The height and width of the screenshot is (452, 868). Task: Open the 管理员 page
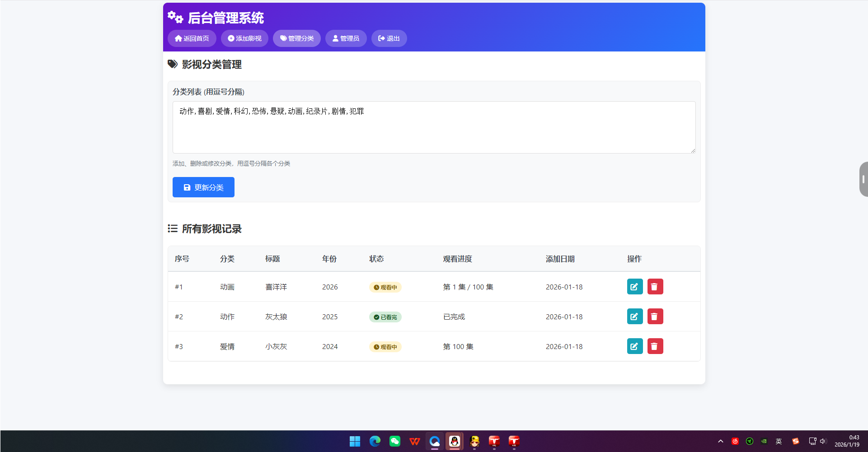click(346, 38)
